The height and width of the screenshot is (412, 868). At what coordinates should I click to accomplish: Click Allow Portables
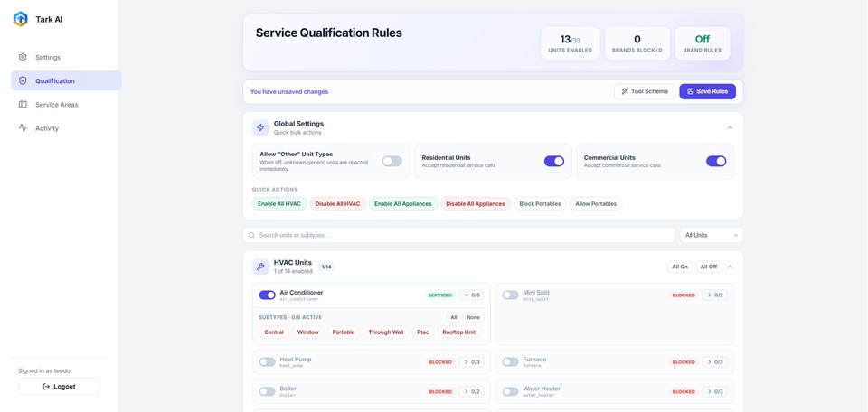tap(596, 204)
